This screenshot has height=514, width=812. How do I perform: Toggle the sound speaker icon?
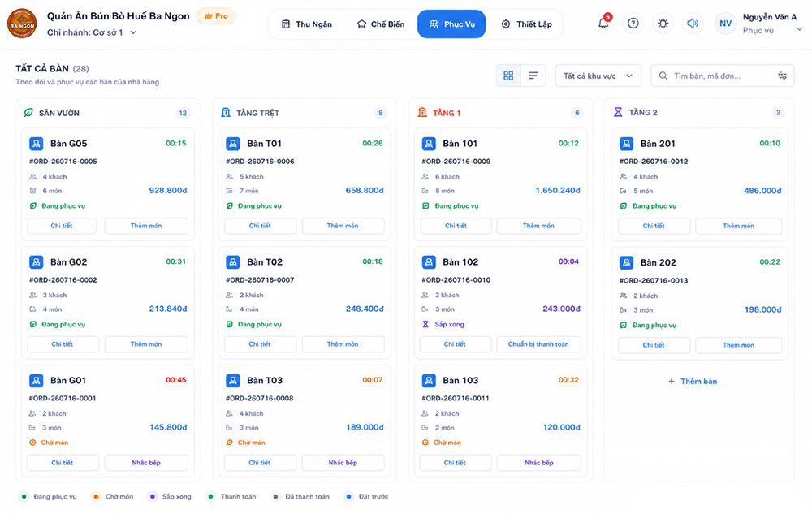tap(693, 24)
